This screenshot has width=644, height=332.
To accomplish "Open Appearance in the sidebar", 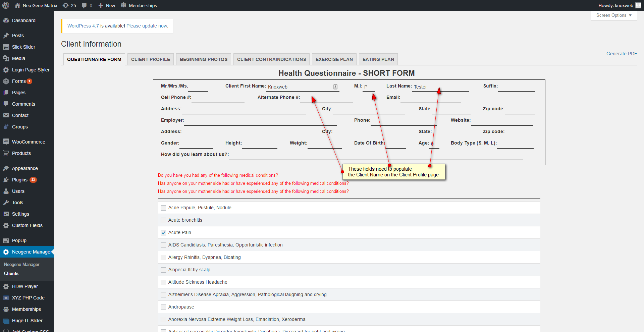I will (25, 168).
